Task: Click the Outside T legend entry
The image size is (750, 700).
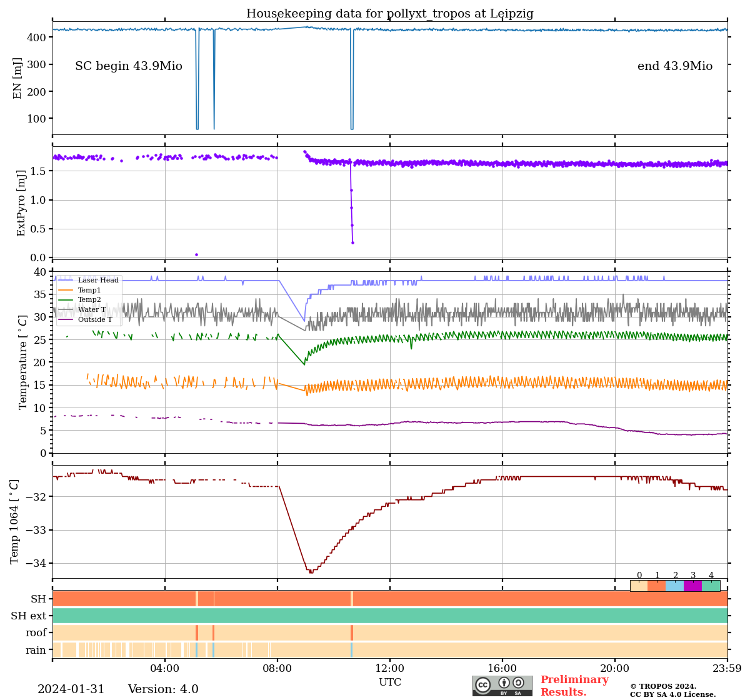Action: click(x=95, y=320)
